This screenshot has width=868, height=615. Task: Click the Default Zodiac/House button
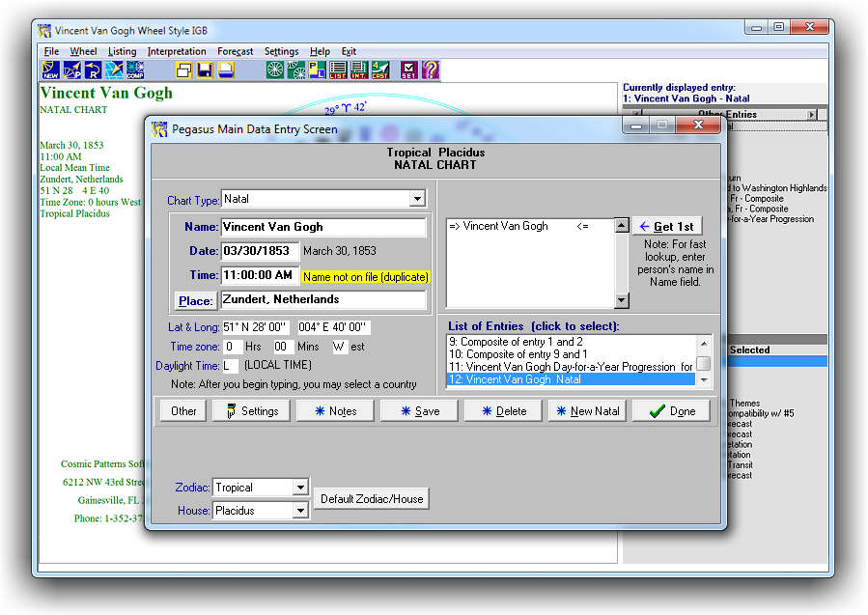coord(371,499)
